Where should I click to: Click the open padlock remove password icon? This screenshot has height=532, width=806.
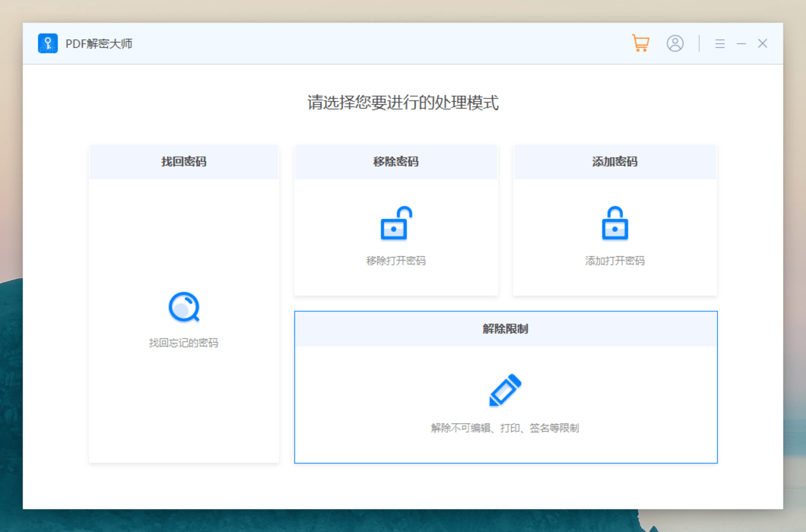396,223
